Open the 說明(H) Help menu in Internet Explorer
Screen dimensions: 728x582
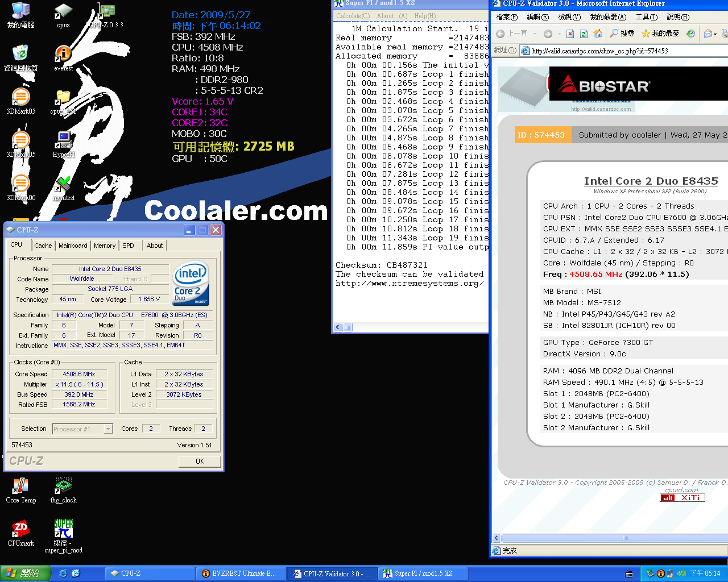(x=678, y=17)
